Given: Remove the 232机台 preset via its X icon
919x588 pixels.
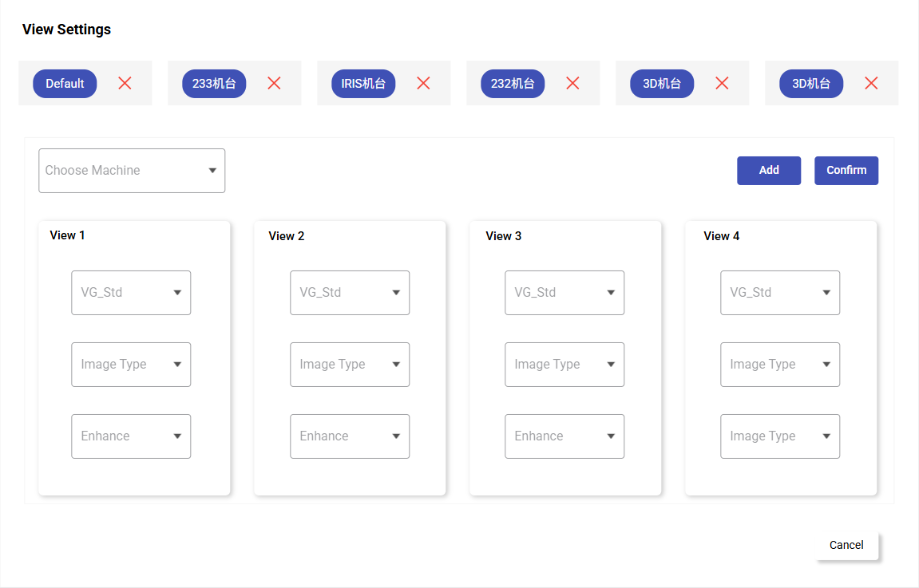Looking at the screenshot, I should coord(572,83).
